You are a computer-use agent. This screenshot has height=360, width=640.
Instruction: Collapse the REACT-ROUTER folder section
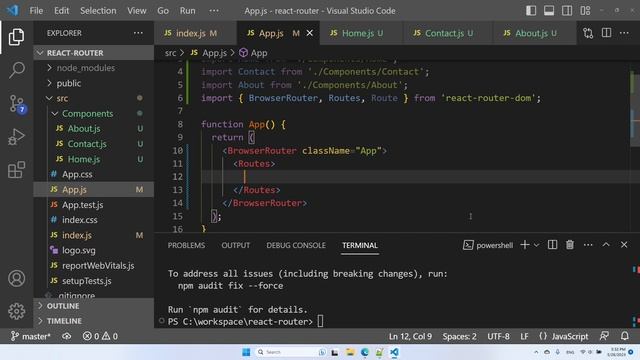(x=93, y=53)
